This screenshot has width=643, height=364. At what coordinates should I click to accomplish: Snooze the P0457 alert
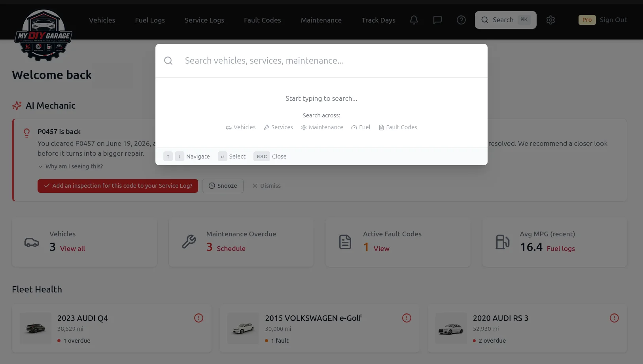coord(223,186)
